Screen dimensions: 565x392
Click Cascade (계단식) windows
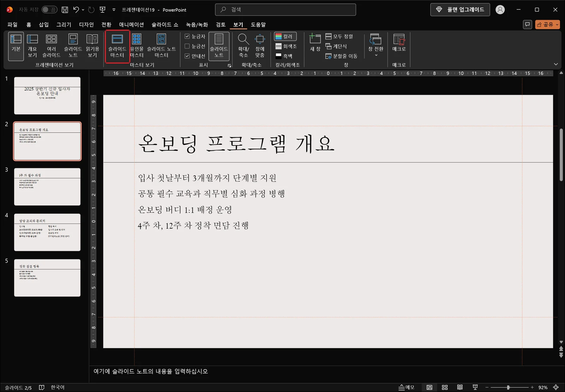[x=336, y=46]
